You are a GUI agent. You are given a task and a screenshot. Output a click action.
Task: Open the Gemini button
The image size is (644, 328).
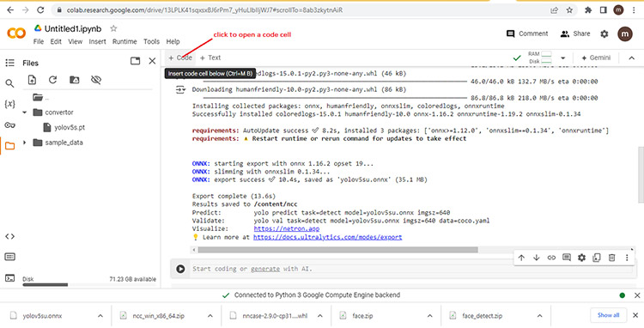click(x=596, y=58)
